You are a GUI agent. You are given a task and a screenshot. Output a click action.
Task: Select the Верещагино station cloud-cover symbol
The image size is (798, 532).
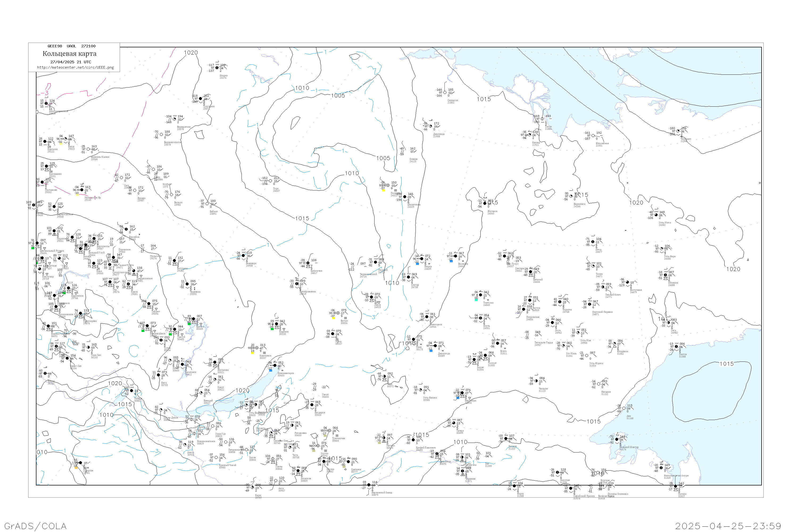[x=174, y=119]
